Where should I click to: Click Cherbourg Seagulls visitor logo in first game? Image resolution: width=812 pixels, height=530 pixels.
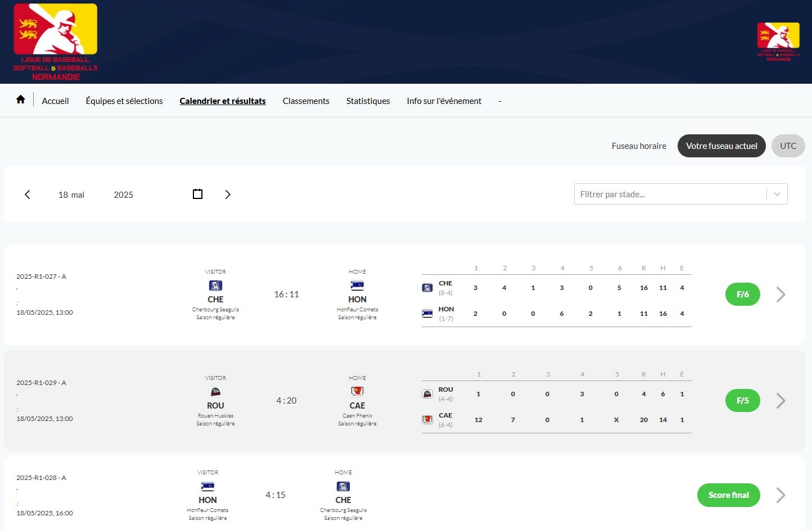click(x=215, y=286)
